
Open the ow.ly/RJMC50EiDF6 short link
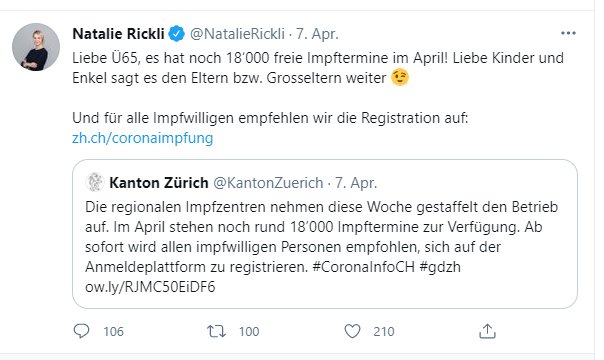[x=150, y=287]
